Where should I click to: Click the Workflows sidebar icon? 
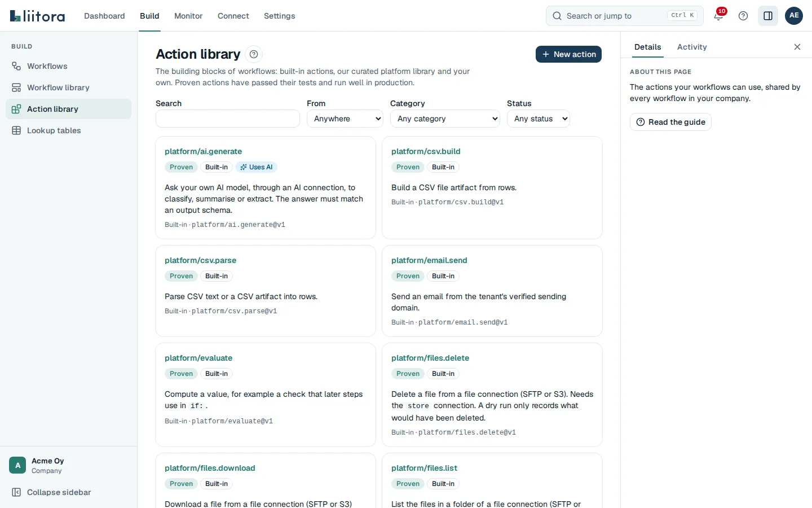click(x=16, y=66)
